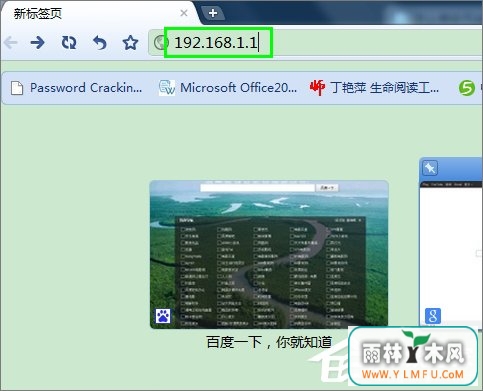
Task: Click the Microsoft Office bookmark favicon
Action: coord(167,88)
